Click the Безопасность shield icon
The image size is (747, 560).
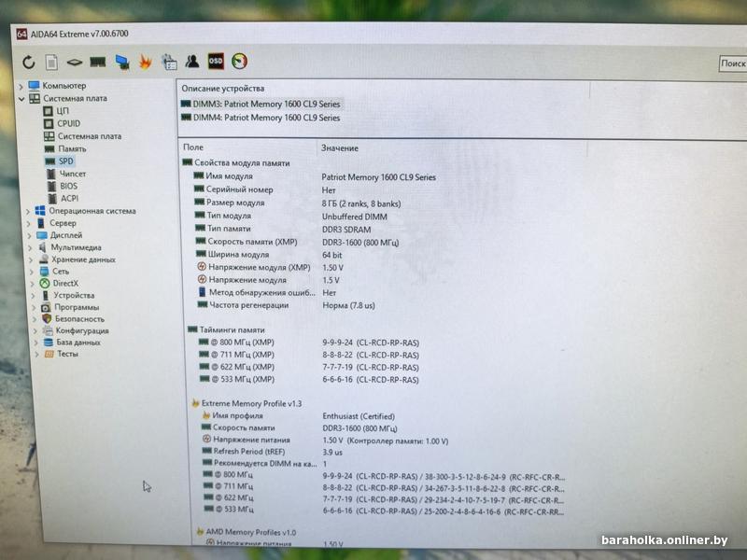tap(47, 318)
